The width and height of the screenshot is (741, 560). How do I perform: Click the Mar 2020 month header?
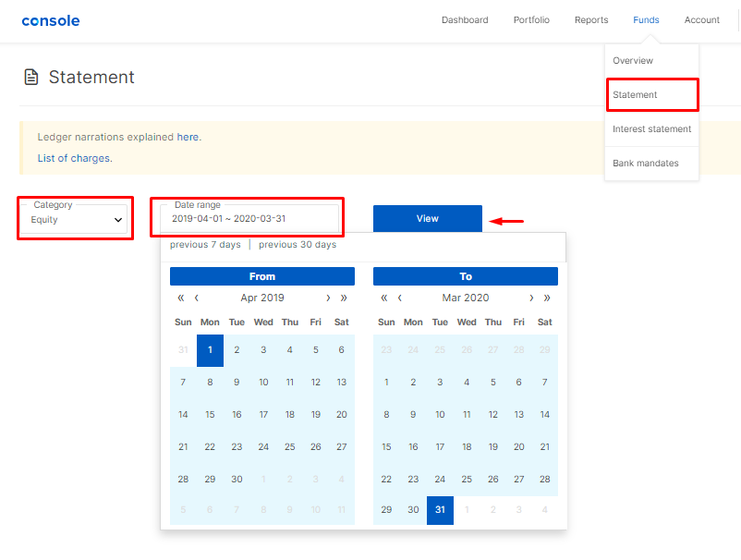466,298
